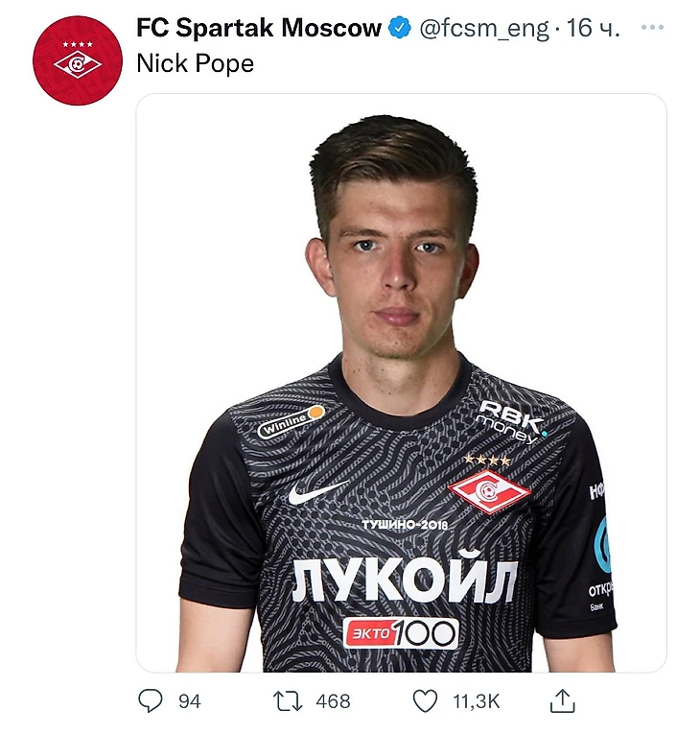Open the @fcsm_eng handle link
The height and width of the screenshot is (734, 700).
click(x=484, y=29)
